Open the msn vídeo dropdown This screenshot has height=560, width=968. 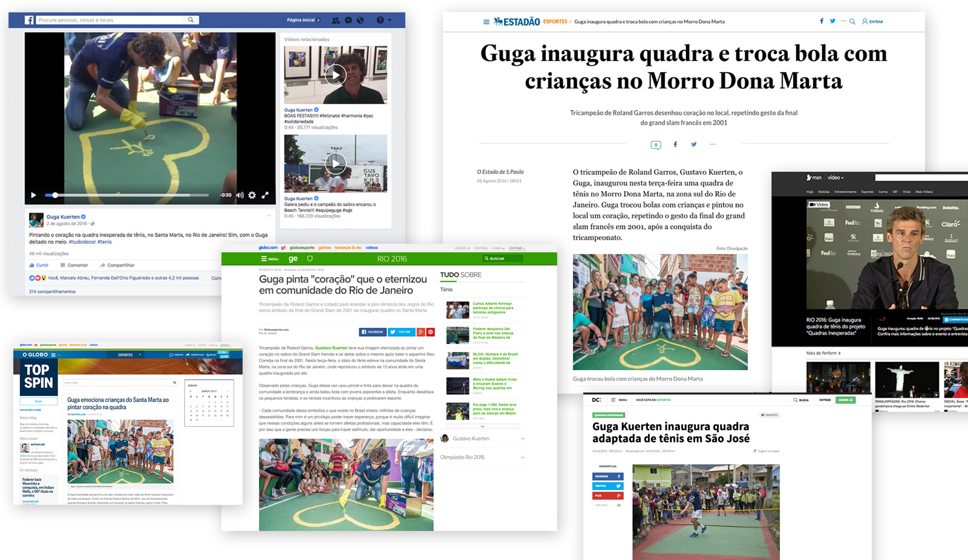[x=836, y=178]
